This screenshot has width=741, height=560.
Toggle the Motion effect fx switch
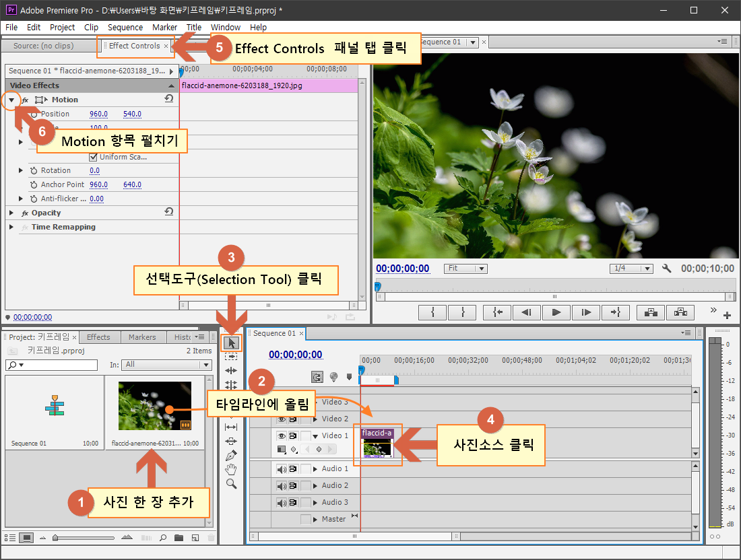click(26, 100)
